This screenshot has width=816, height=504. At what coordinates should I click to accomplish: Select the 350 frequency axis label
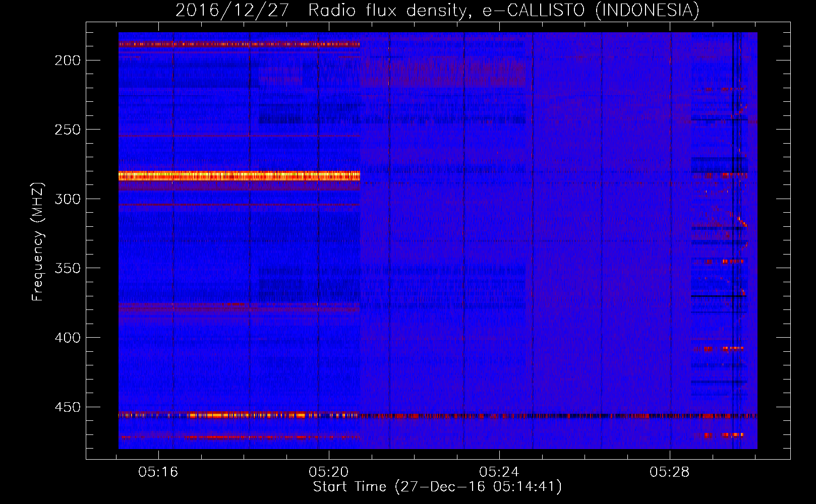click(67, 268)
